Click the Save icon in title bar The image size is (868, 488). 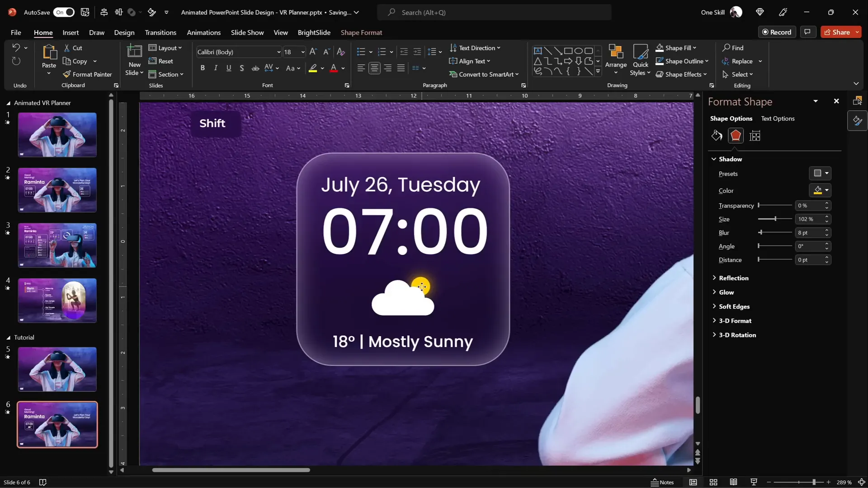[x=85, y=12]
